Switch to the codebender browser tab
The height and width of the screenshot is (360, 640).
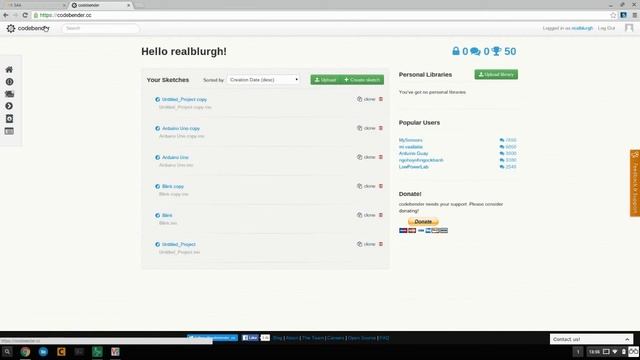click(101, 5)
